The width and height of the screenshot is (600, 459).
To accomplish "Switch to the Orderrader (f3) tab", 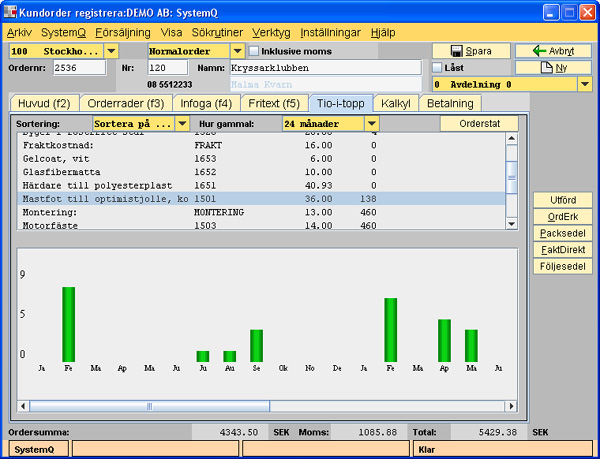I will tap(126, 103).
